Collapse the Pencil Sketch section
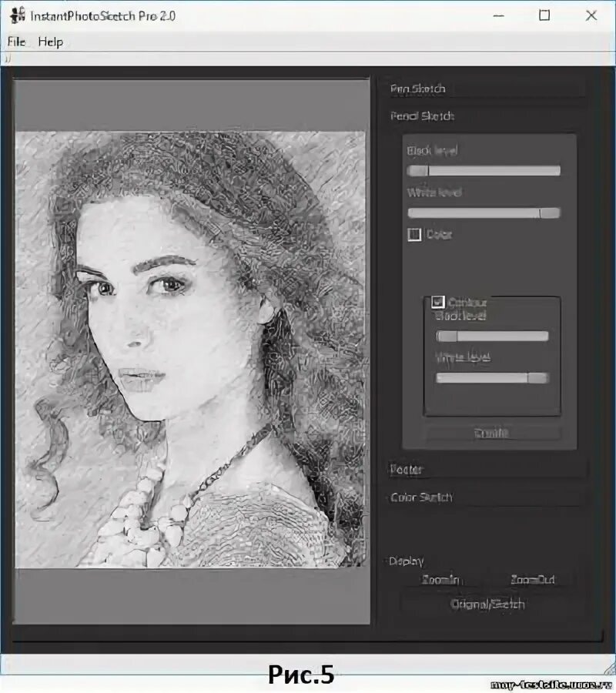 tap(486, 116)
